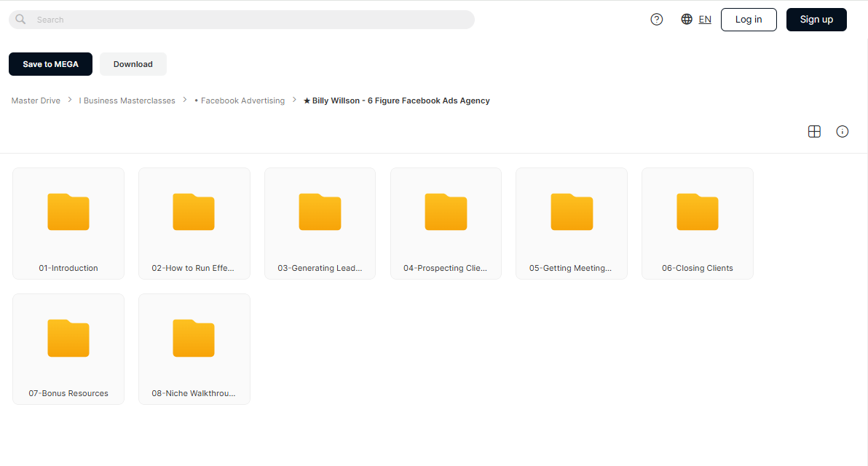Viewport: 868px width, 466px height.
Task: Click the Log in button
Action: tap(749, 20)
